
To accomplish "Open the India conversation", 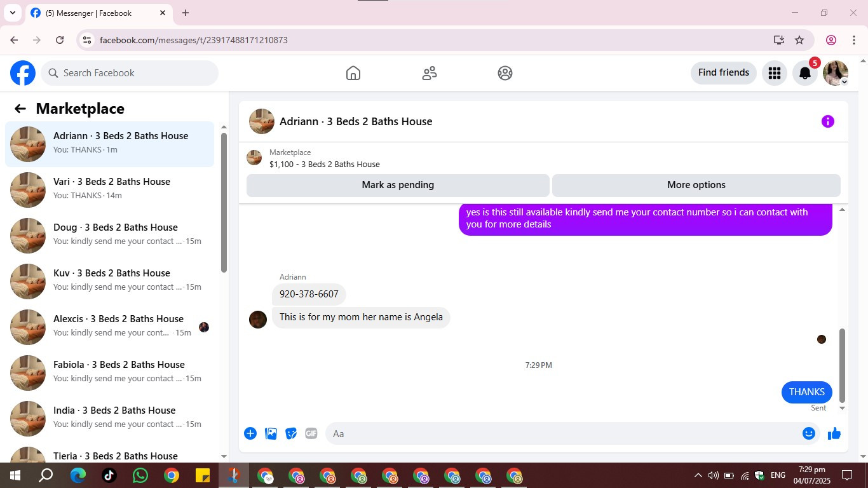I will point(110,419).
